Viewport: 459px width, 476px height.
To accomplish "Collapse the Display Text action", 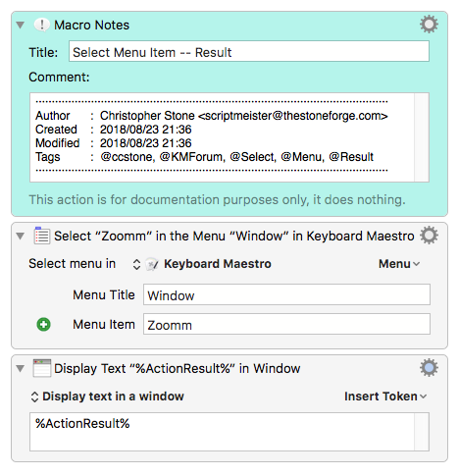I will point(21,369).
